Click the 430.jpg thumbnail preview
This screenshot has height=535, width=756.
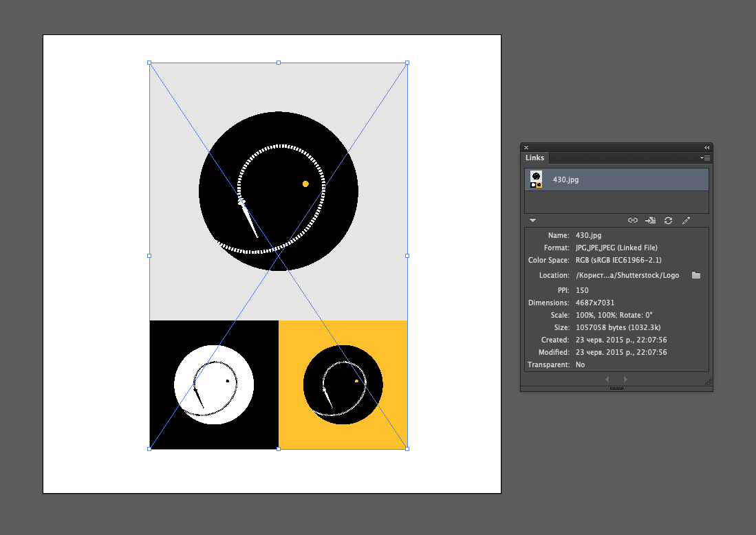click(x=537, y=179)
